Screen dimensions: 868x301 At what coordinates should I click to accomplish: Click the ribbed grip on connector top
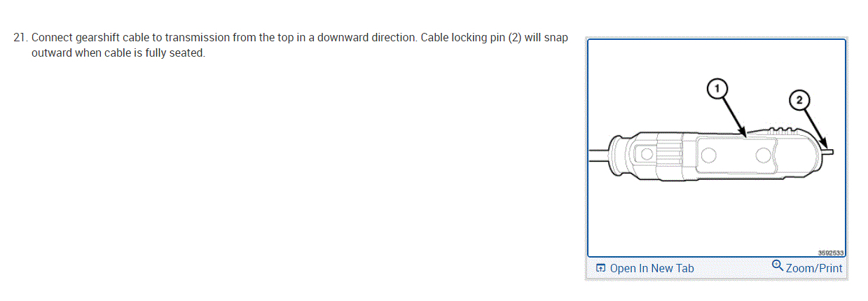(x=782, y=129)
